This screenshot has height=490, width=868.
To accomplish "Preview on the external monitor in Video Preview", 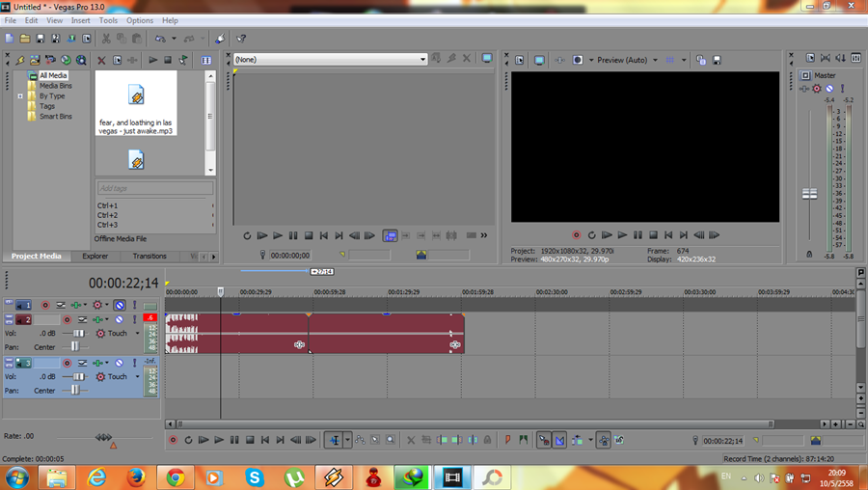I will click(x=539, y=60).
